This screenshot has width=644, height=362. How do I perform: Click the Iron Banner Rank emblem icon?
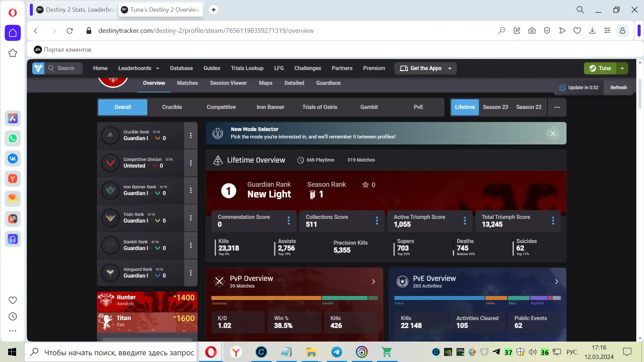point(110,190)
